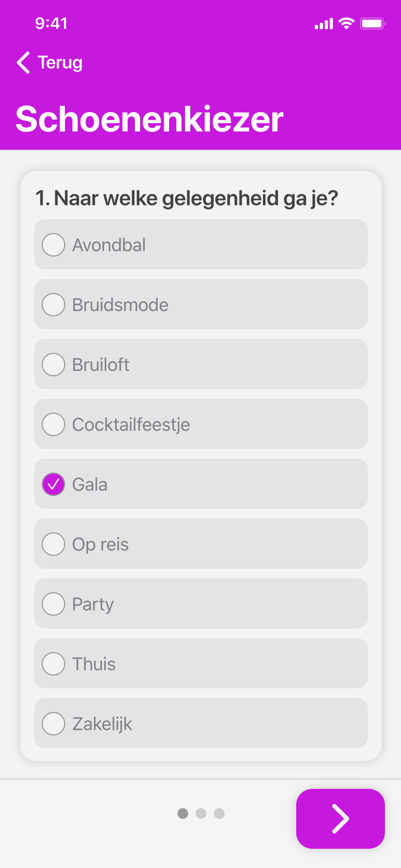Tap the 9:41 clock in status bar

[51, 24]
